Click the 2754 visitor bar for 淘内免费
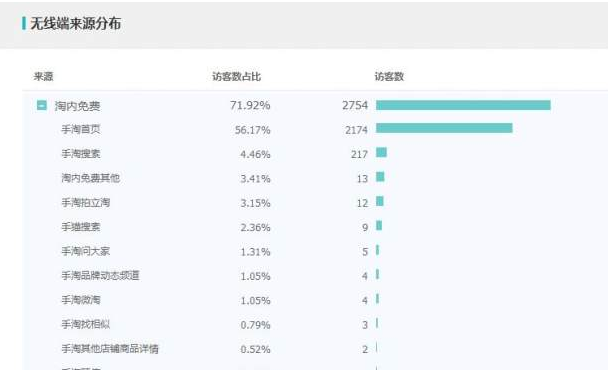Screen dimensions: 608x370 point(463,105)
